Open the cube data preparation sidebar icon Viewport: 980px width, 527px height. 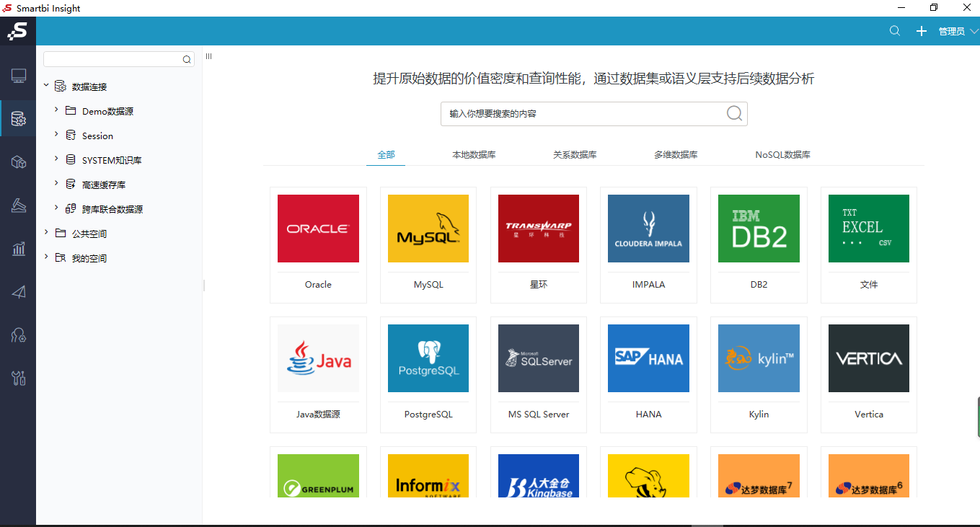[18, 162]
